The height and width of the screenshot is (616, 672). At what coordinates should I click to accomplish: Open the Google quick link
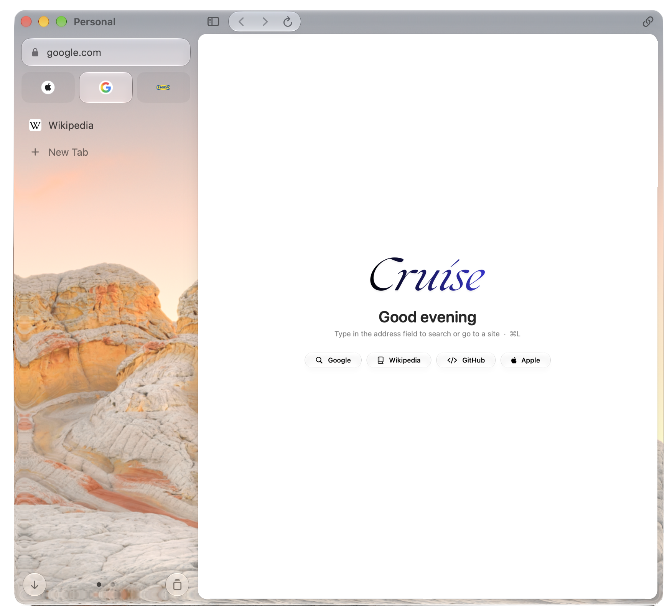(333, 360)
